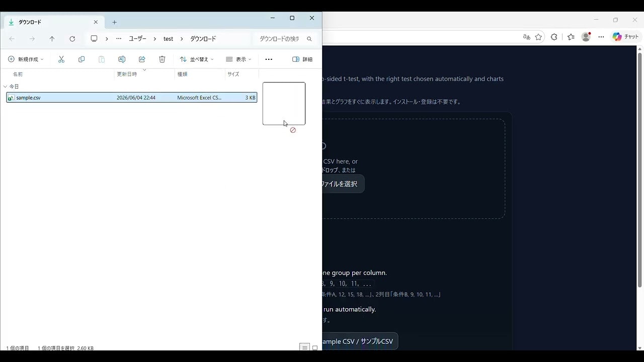Click the search magnifier in Explorer
The height and width of the screenshot is (362, 644).
(x=309, y=39)
